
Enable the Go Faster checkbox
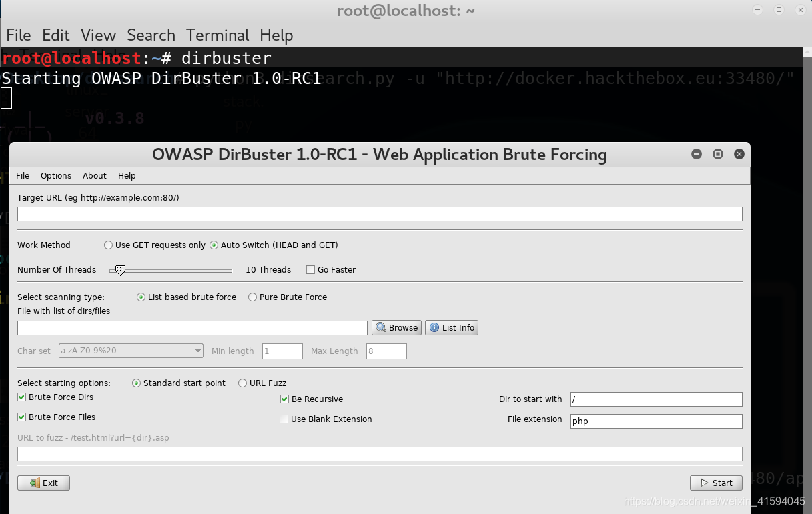[310, 270]
